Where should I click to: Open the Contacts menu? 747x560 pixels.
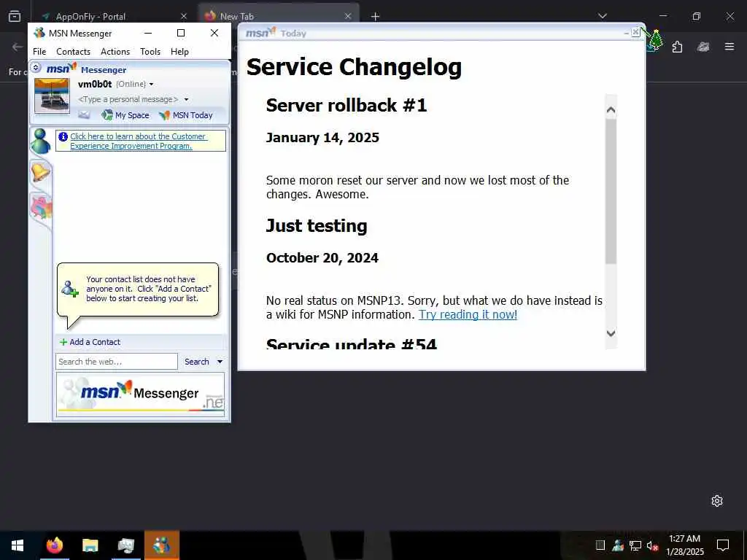(x=73, y=52)
